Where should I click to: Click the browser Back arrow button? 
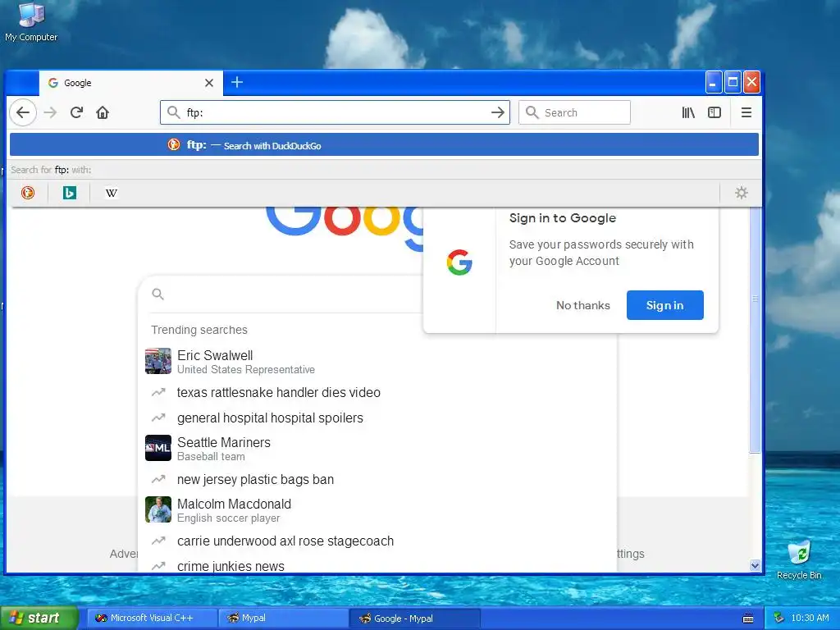[23, 112]
